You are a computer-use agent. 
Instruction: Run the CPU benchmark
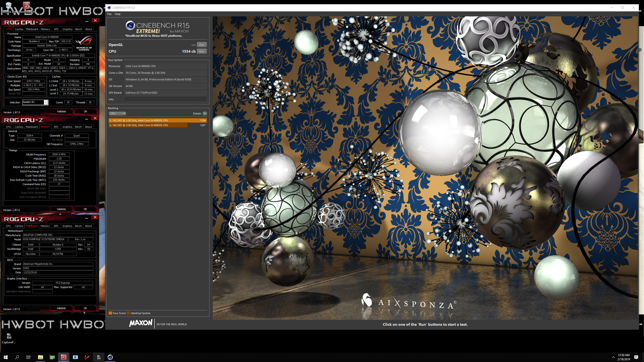tap(201, 51)
